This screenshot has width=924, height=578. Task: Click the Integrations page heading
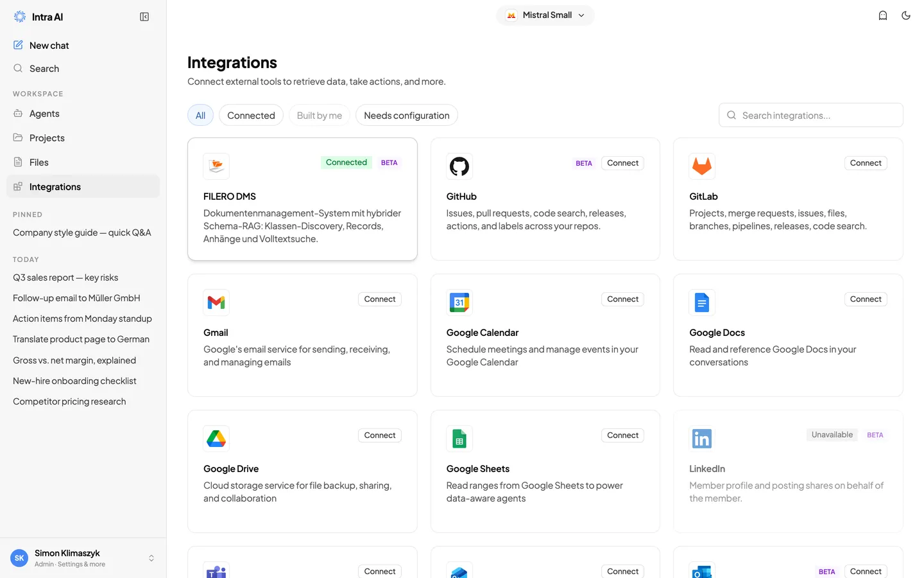(x=232, y=62)
